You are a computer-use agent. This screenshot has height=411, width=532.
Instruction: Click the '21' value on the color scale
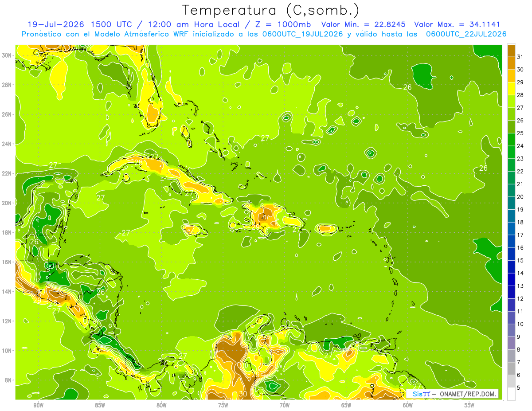click(520, 184)
